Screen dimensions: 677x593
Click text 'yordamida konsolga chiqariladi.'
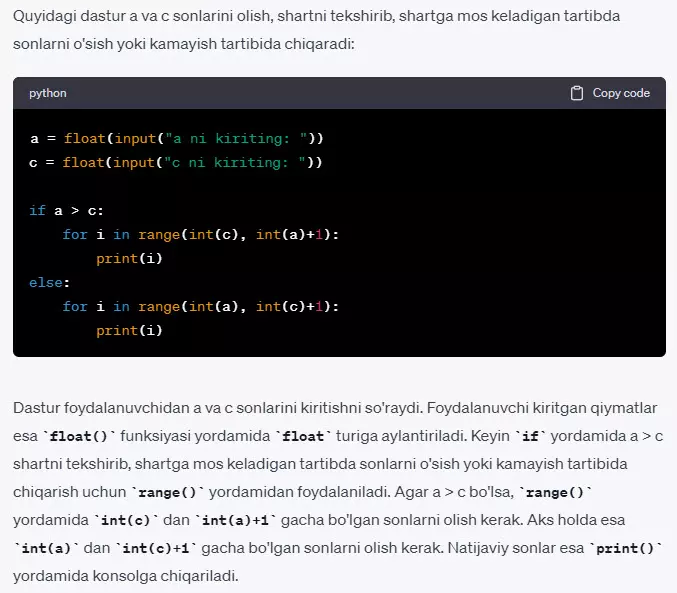pyautogui.click(x=126, y=576)
